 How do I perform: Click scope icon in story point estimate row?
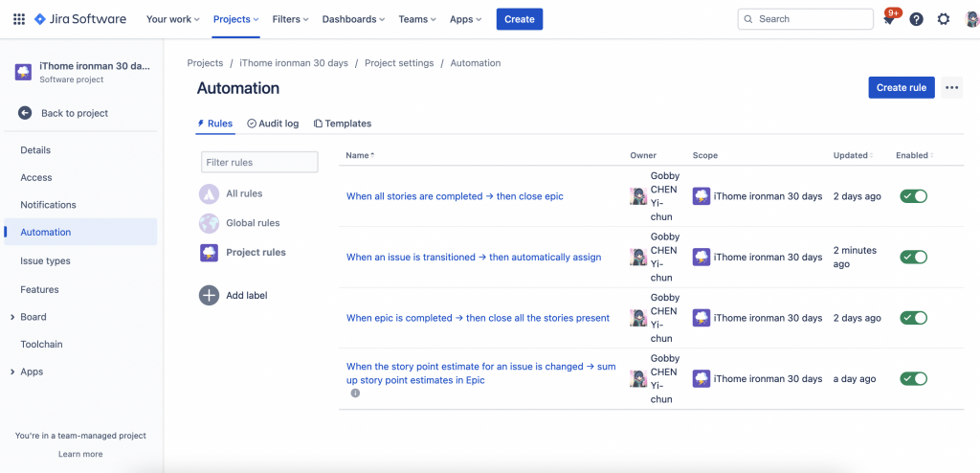click(702, 379)
